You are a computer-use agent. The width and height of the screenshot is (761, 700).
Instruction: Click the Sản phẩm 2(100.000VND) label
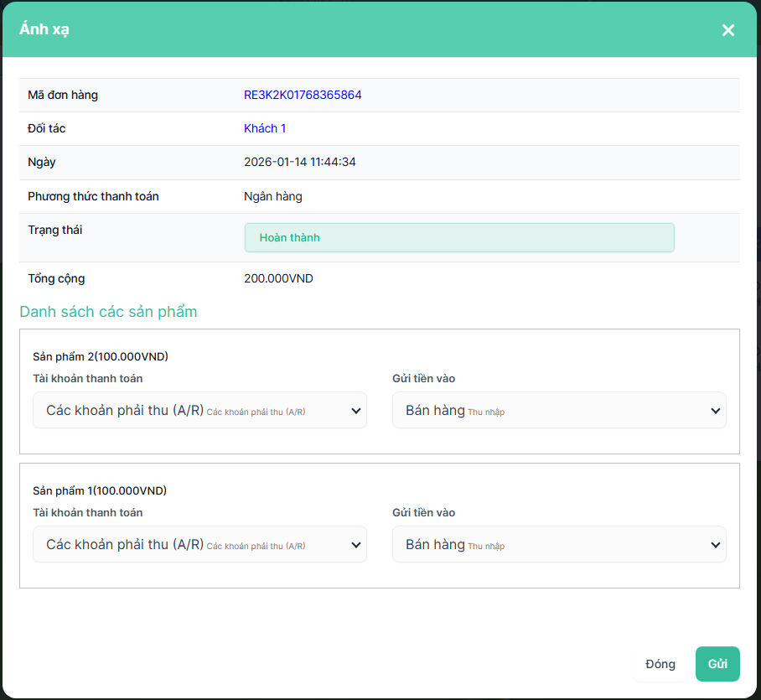pyautogui.click(x=100, y=356)
